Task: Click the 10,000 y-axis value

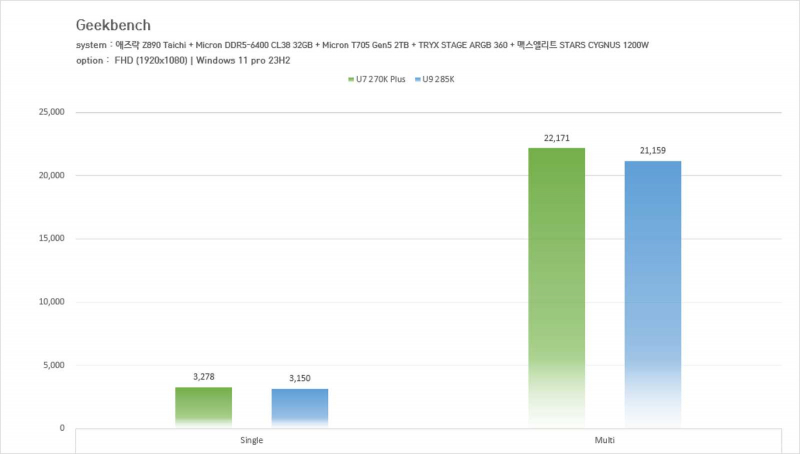Action: pos(49,302)
